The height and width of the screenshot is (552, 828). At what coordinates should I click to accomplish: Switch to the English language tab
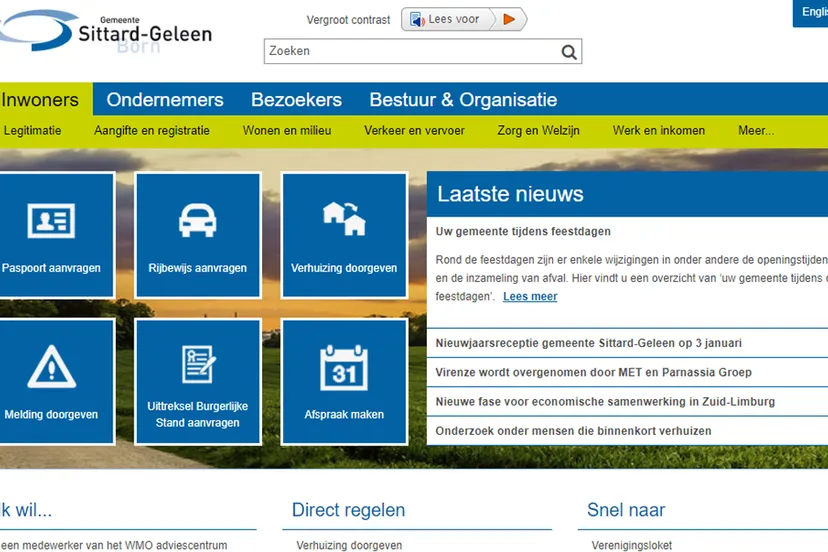pos(813,12)
